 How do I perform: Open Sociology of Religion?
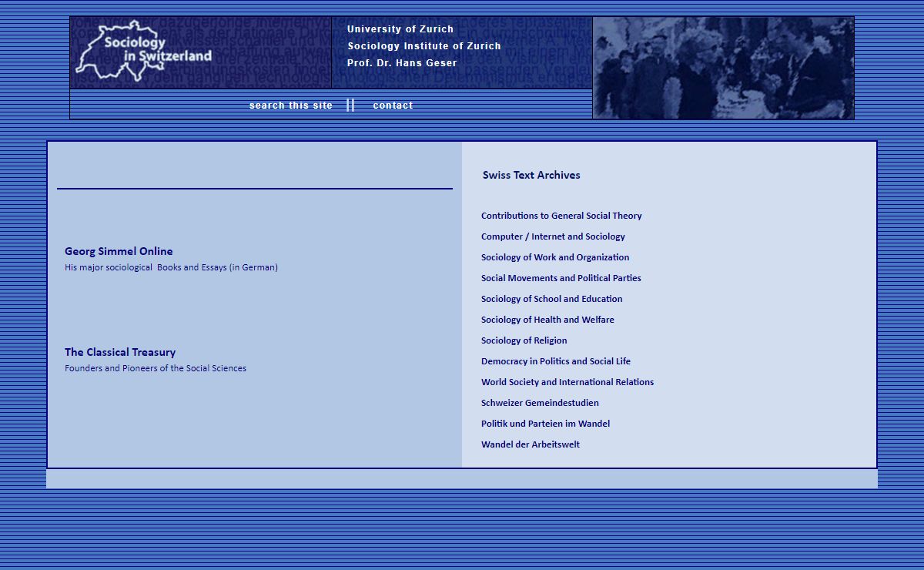[x=524, y=340]
